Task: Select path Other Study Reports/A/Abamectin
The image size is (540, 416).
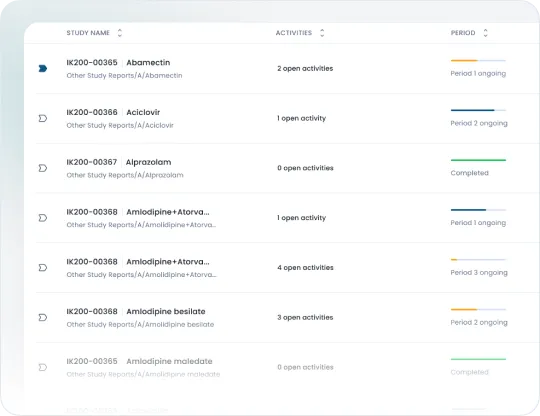Action: [124, 75]
